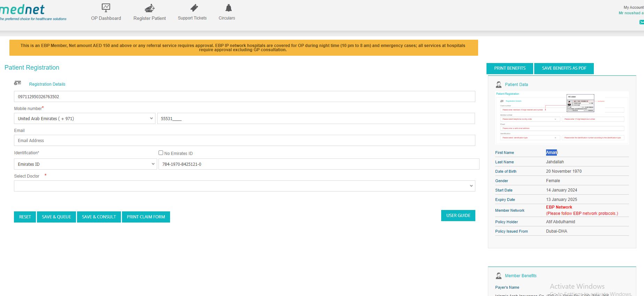Screen dimensions: 644x296
Task: Click the Email Address input field
Action: [244, 140]
